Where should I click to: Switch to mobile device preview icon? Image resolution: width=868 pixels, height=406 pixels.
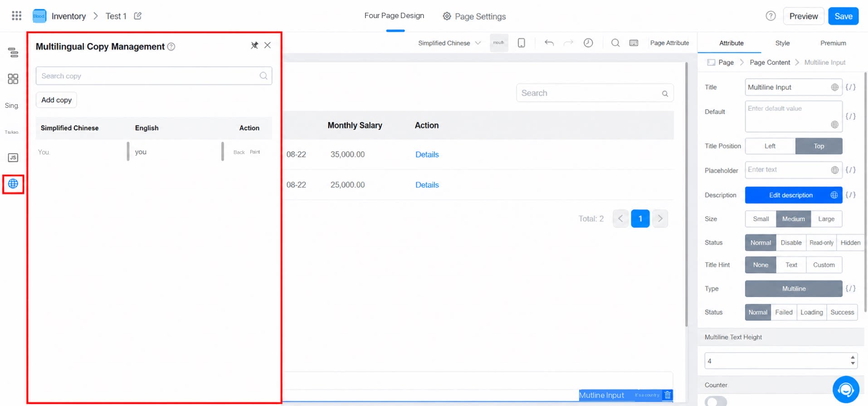tap(522, 43)
